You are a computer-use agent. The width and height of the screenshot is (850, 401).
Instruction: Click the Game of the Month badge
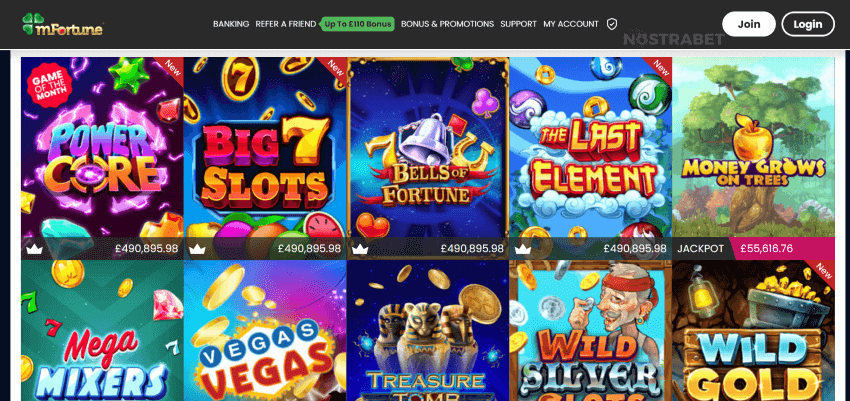49,84
